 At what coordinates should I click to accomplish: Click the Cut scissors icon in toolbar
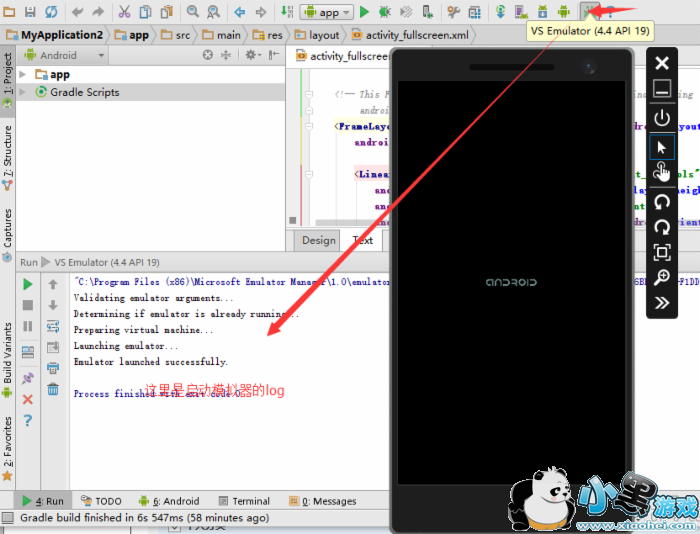[x=124, y=12]
